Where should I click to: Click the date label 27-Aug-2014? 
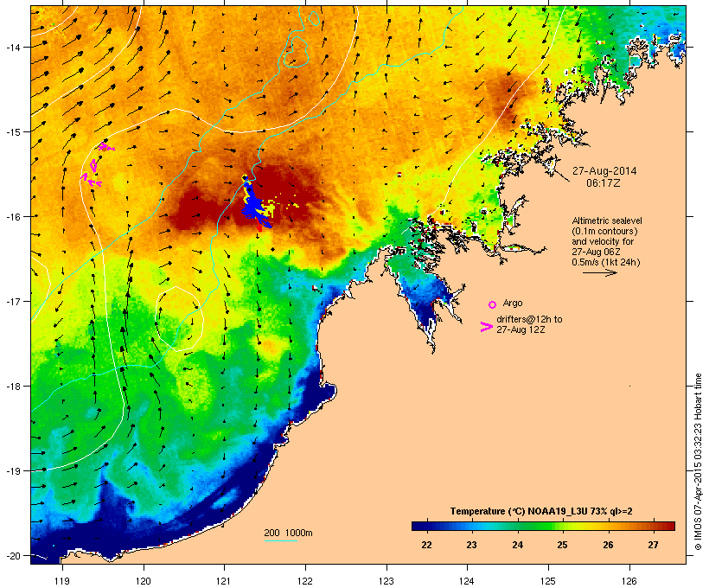604,171
